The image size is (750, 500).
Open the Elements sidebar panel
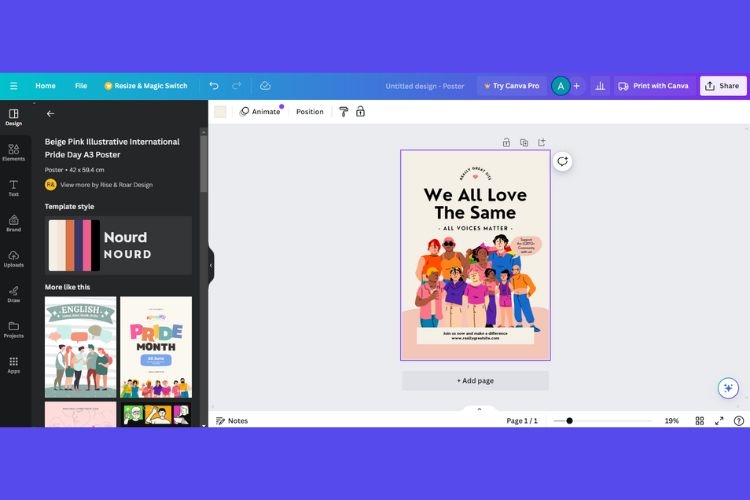(x=13, y=153)
